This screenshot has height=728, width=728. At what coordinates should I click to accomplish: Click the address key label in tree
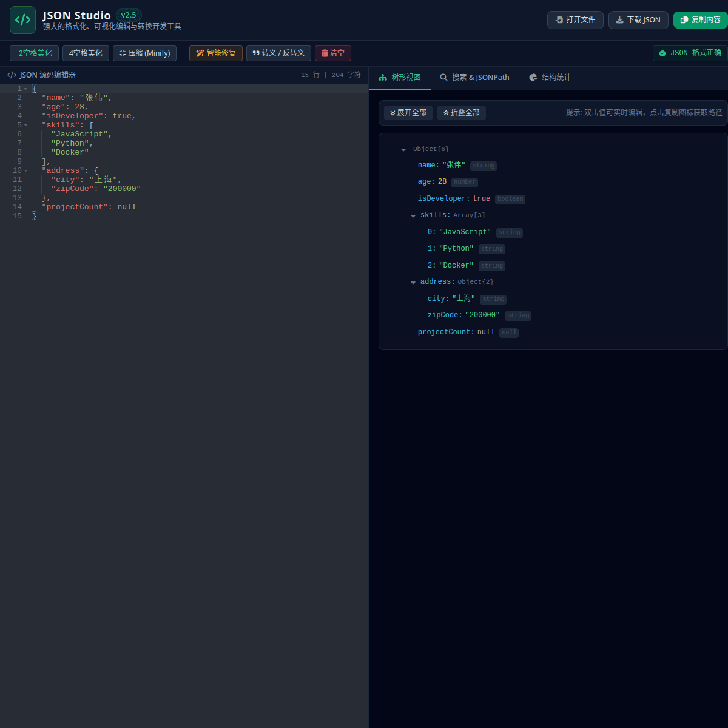[436, 281]
